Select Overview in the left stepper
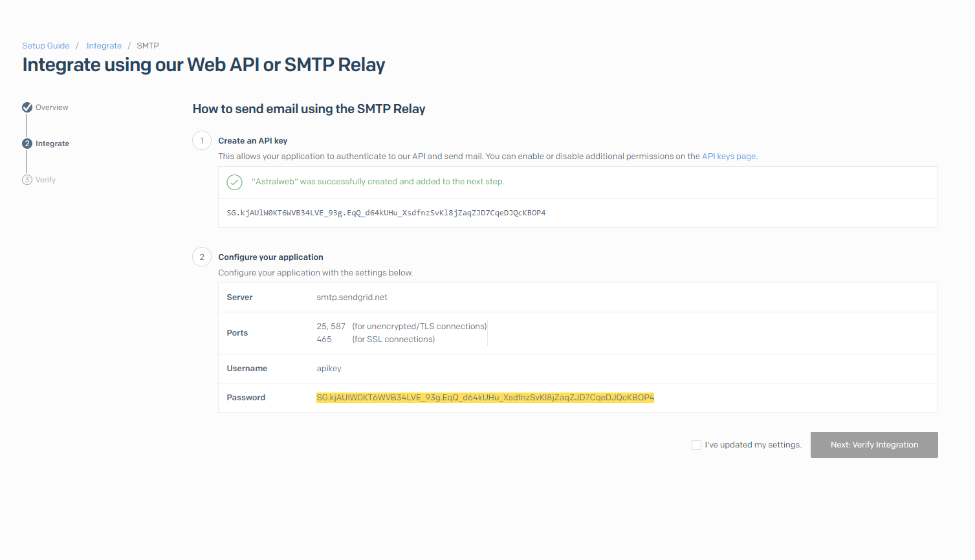This screenshot has width=975, height=560. click(52, 107)
